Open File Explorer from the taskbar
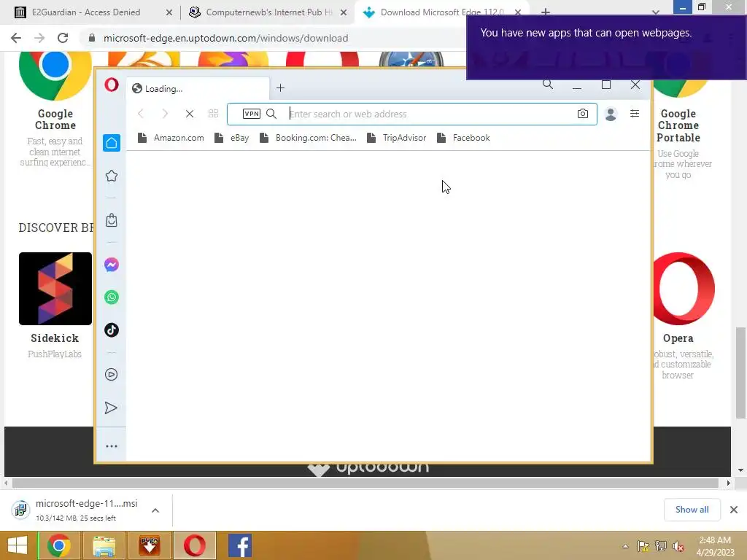 click(x=104, y=545)
